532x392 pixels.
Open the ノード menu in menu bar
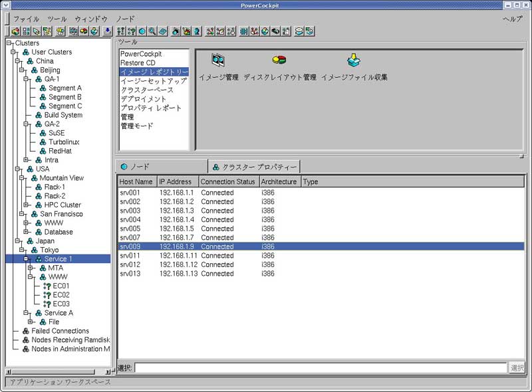click(x=125, y=19)
